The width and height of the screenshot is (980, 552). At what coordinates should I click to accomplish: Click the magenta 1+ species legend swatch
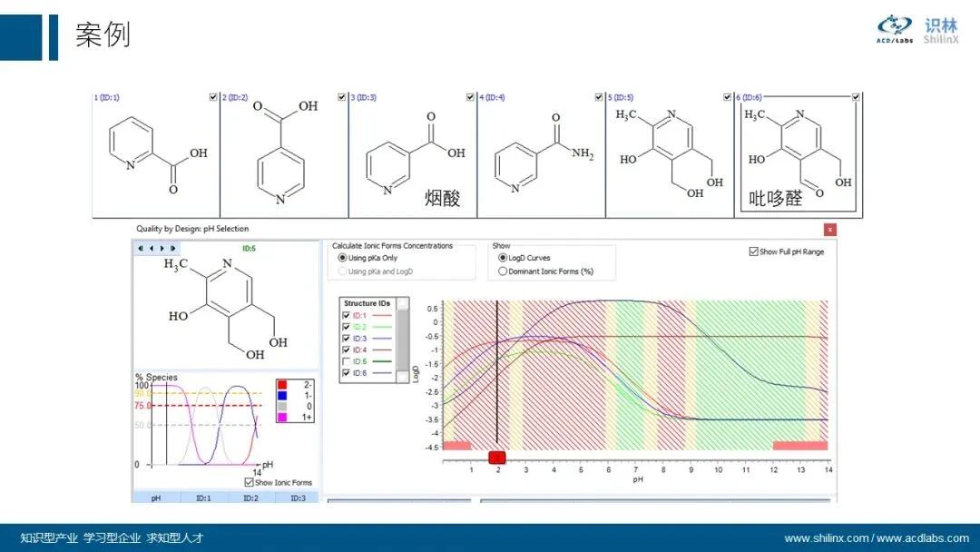click(x=282, y=417)
